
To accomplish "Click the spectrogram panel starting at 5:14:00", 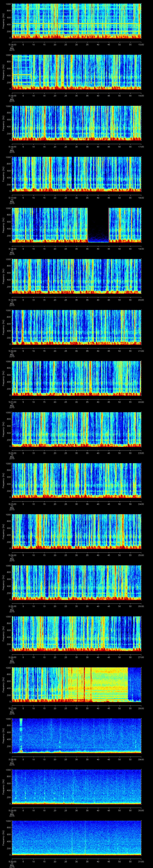I will click(x=76, y=21).
